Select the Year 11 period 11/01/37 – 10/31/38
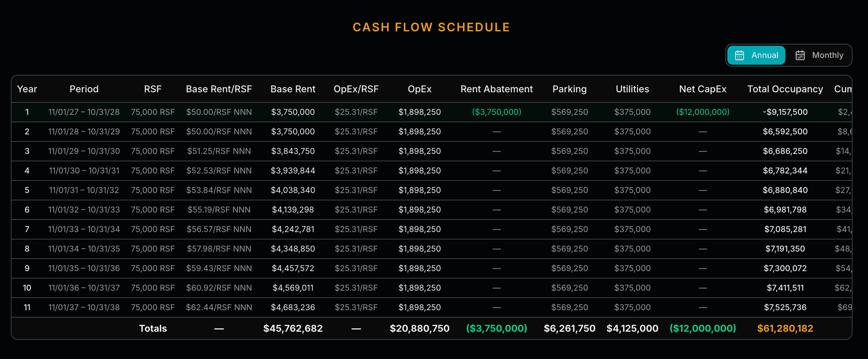This screenshot has height=359, width=868. (84, 307)
